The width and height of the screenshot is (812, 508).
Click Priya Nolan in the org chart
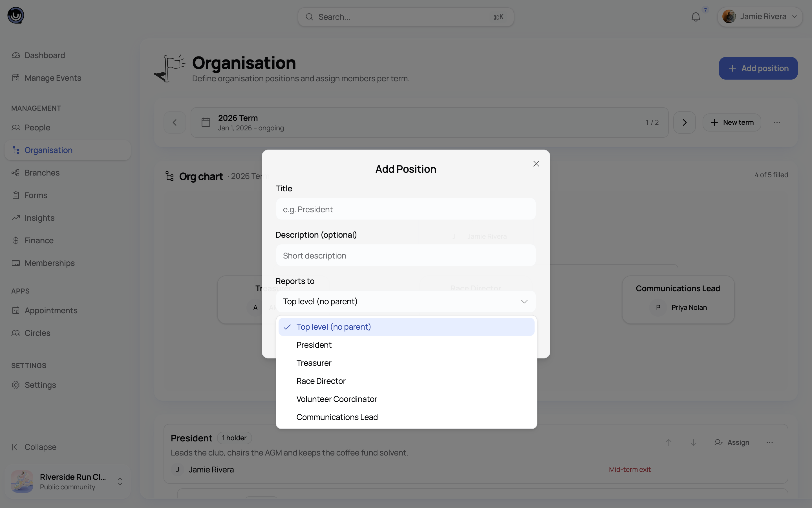coord(689,307)
